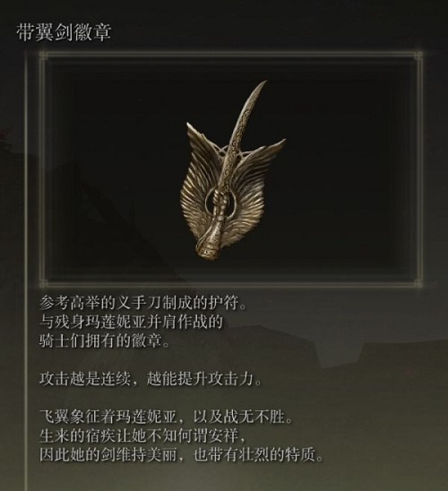Select the line 生来的宿疾让她不知何谓安祥
The image size is (448, 491).
pyautogui.click(x=142, y=436)
